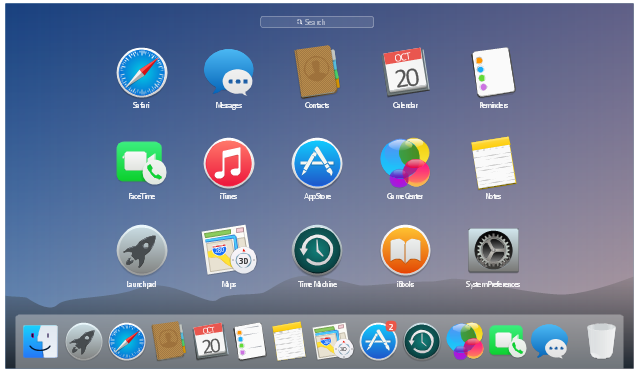Viewport: 640px width, 371px height.
Task: Open Game Center bubbles in the Dock
Action: pyautogui.click(x=465, y=341)
